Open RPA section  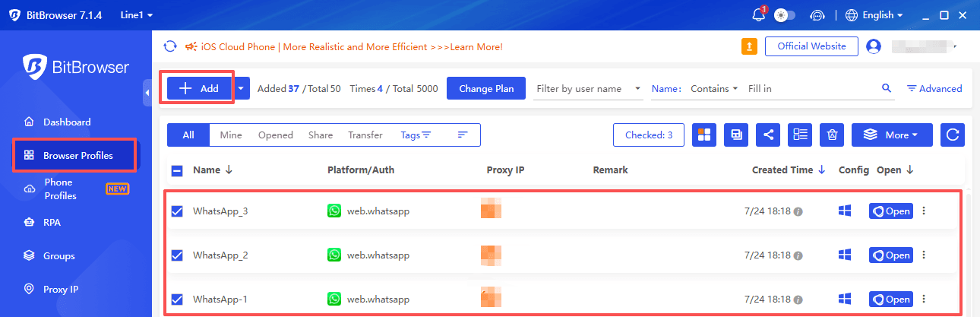tap(52, 222)
